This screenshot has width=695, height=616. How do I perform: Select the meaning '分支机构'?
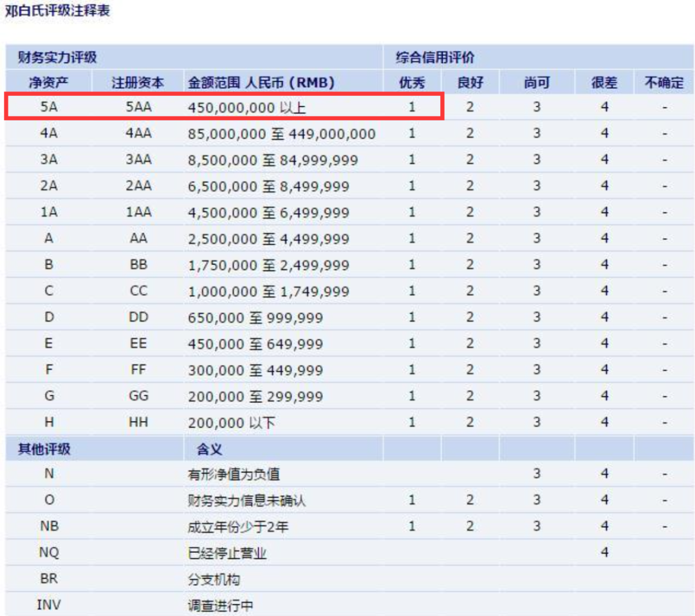pos(214,579)
